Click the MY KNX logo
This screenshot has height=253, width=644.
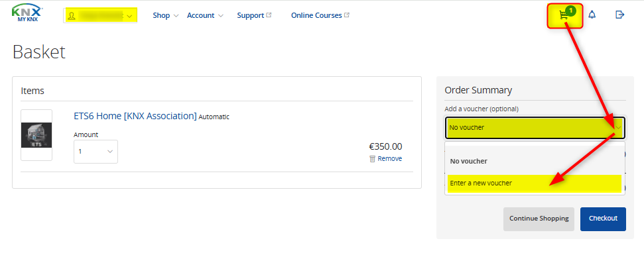(x=27, y=13)
